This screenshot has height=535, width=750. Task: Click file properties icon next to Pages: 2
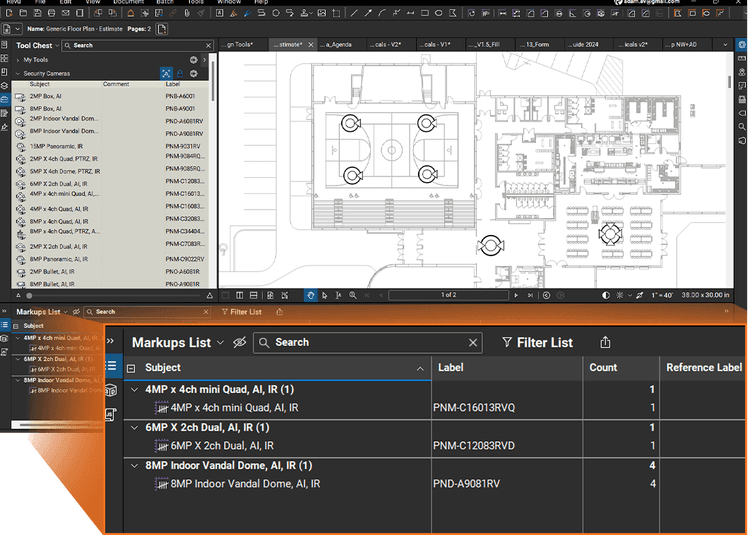click(162, 29)
